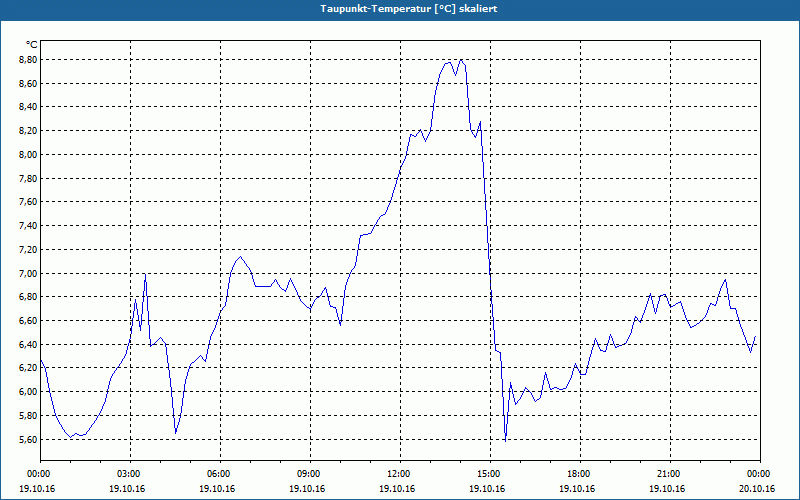Click the 7,40 y-axis label

pos(29,226)
